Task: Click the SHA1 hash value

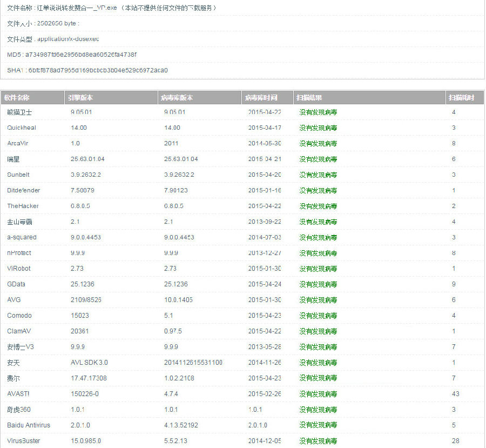Action: (98, 70)
